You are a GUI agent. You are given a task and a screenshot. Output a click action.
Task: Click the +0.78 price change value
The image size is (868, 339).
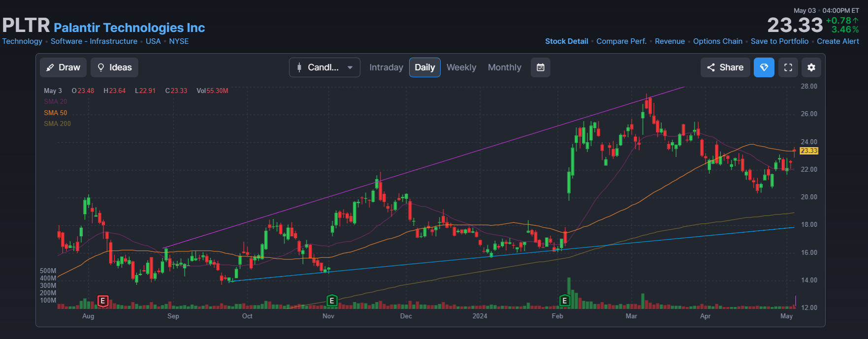(842, 21)
